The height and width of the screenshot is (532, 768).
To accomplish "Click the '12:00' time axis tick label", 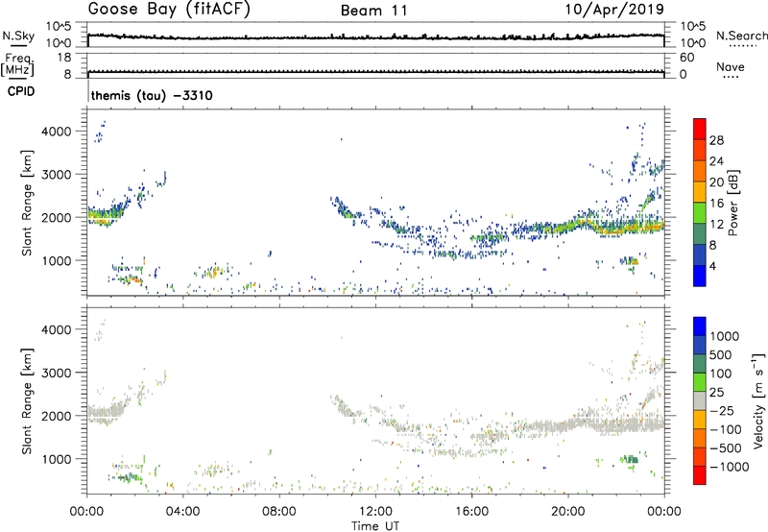I will tap(375, 512).
